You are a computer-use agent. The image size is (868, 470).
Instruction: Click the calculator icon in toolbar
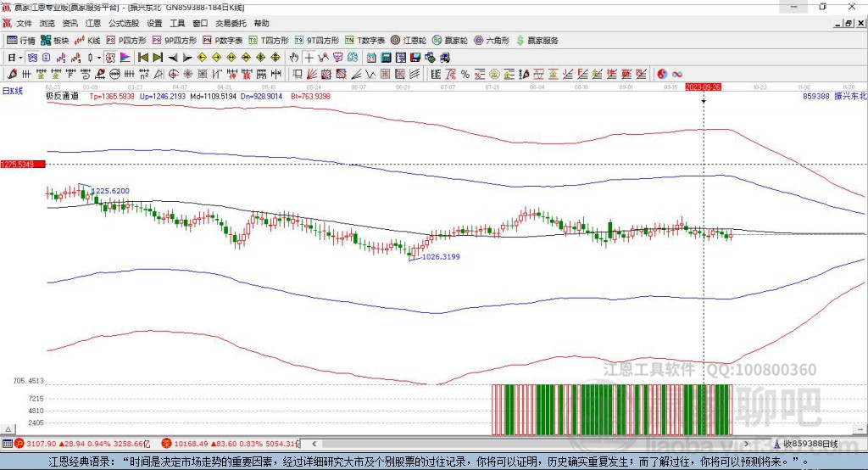387,58
